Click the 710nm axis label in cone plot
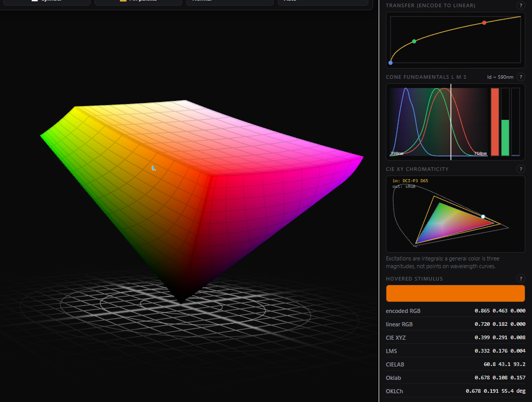Image resolution: width=532 pixels, height=402 pixels. (x=481, y=153)
